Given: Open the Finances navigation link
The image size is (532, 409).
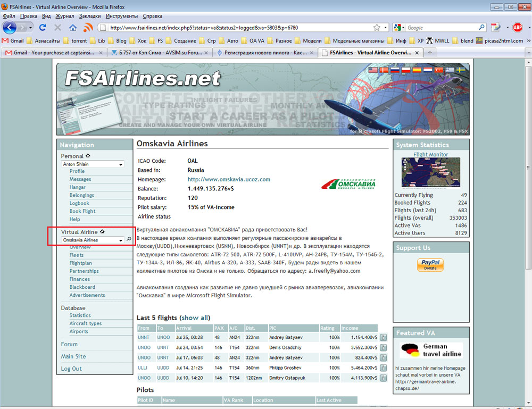Looking at the screenshot, I should coord(80,279).
